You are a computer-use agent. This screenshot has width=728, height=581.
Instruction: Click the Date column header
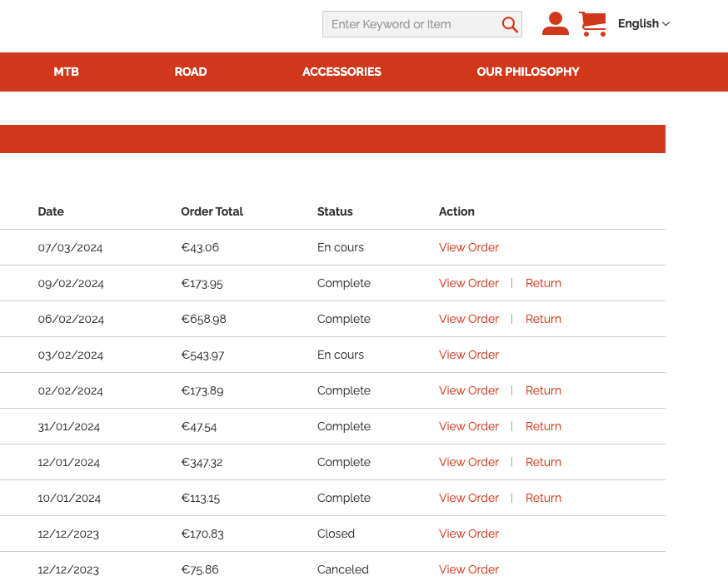tap(51, 211)
